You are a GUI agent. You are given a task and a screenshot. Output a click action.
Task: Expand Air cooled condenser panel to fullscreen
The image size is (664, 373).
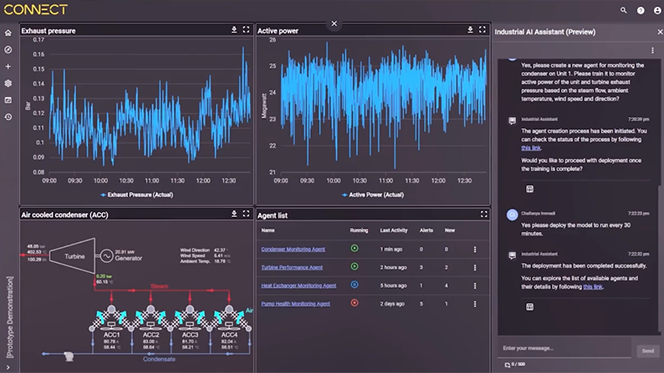tap(246, 214)
